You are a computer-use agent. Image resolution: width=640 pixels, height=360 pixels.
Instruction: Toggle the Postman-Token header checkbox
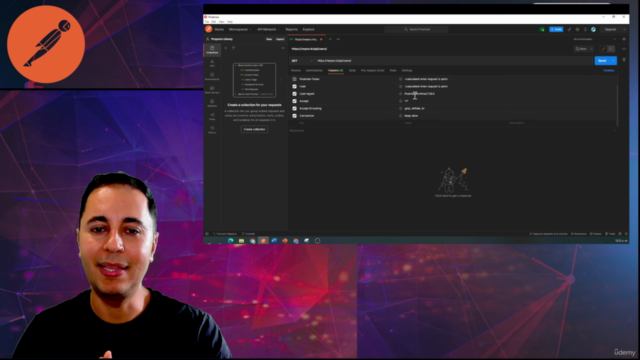pyautogui.click(x=294, y=79)
